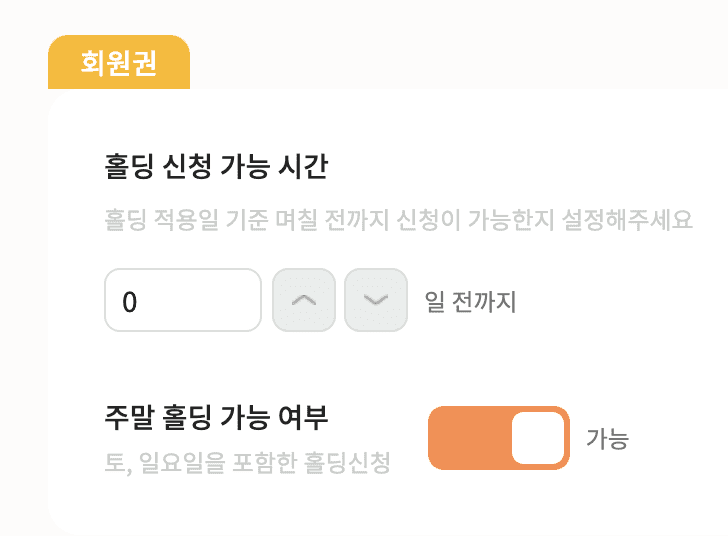Click the gray hint starting with 홀딩 적용일 기준

(x=398, y=220)
